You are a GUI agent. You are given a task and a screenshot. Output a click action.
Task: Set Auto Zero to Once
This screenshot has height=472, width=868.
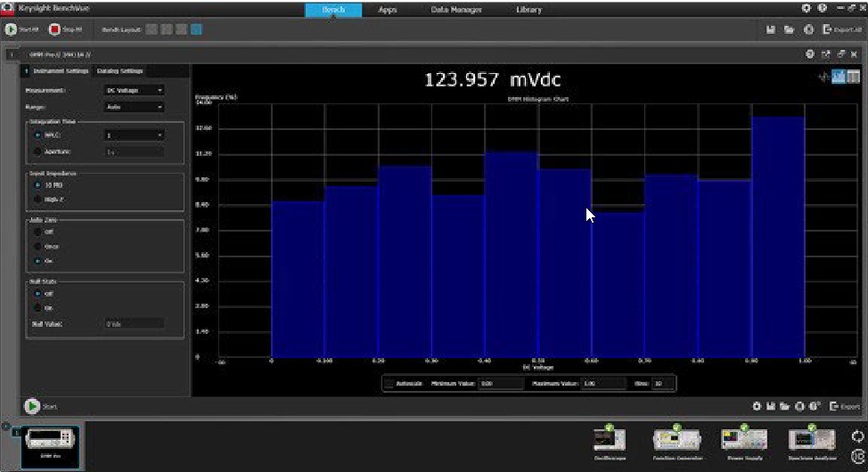coord(37,246)
